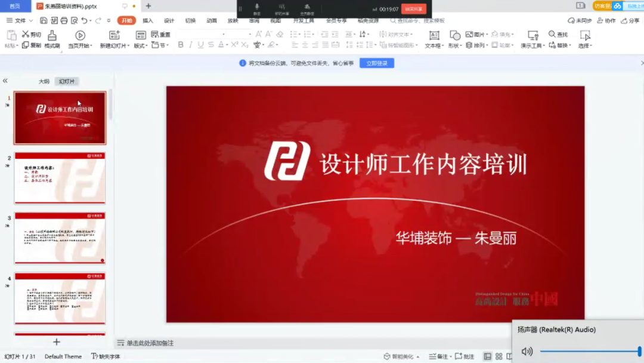The height and width of the screenshot is (363, 644).
Task: Toggle Italic text formatting
Action: 191,45
